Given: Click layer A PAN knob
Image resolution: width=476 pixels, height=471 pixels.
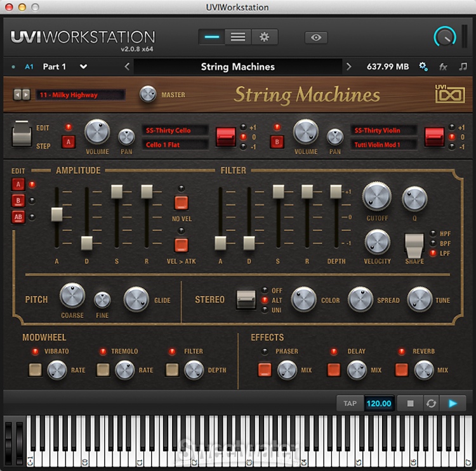Looking at the screenshot, I should (126, 137).
